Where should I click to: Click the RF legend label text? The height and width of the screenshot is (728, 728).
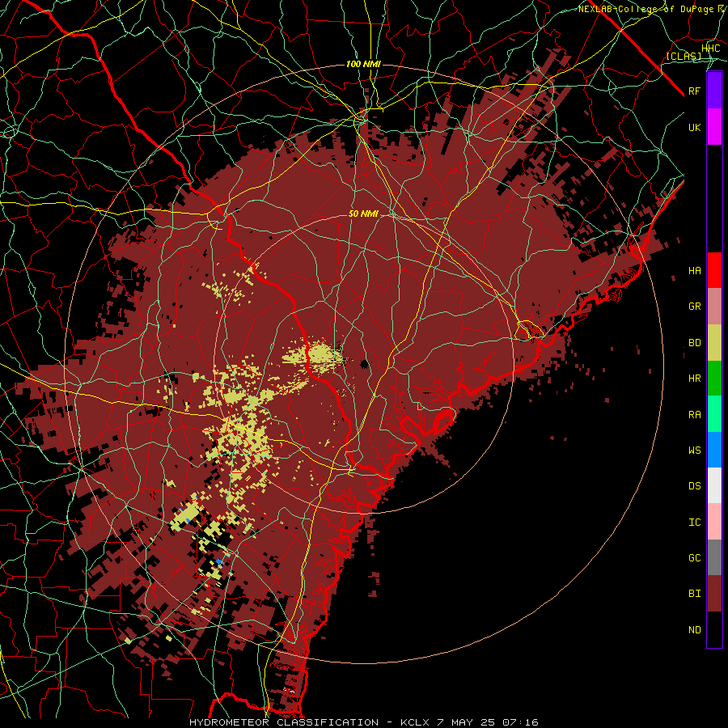pos(695,91)
